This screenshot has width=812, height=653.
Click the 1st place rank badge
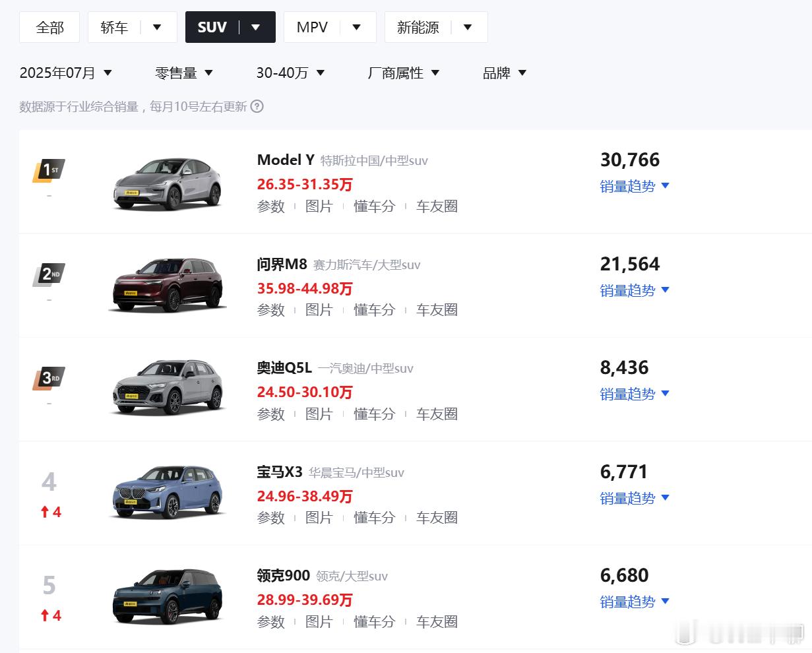(49, 171)
